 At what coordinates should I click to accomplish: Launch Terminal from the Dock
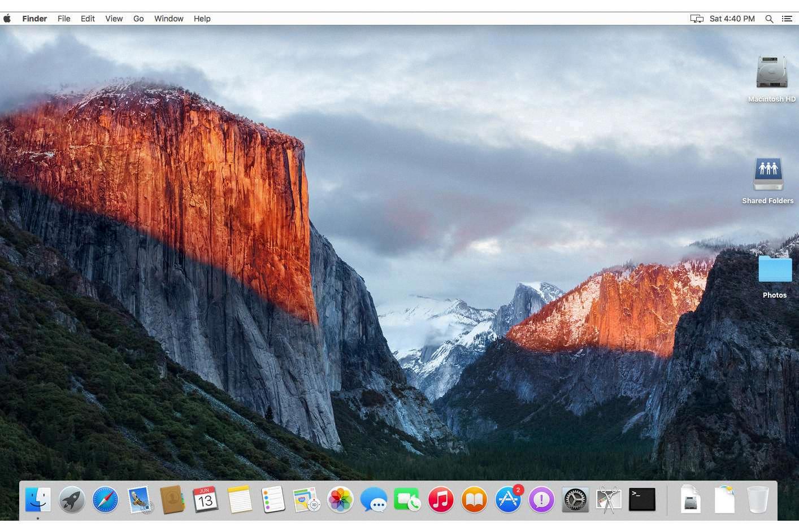coord(642,499)
